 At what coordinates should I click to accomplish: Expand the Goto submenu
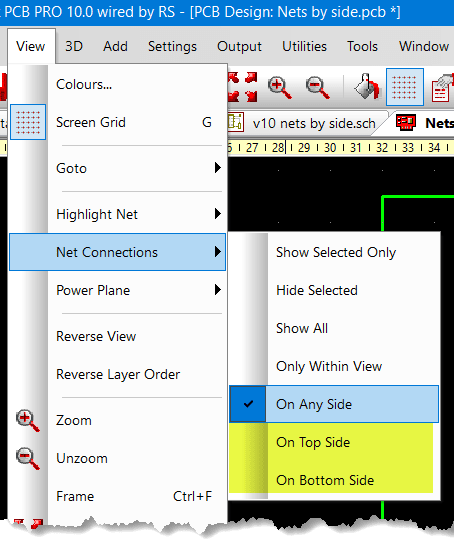tap(117, 168)
